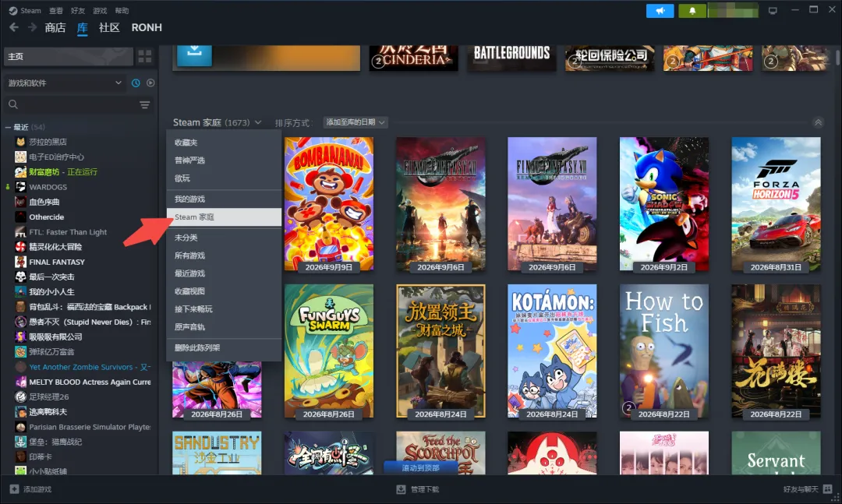Toggle the ready-to-play filter icon
842x504 pixels.
point(150,83)
